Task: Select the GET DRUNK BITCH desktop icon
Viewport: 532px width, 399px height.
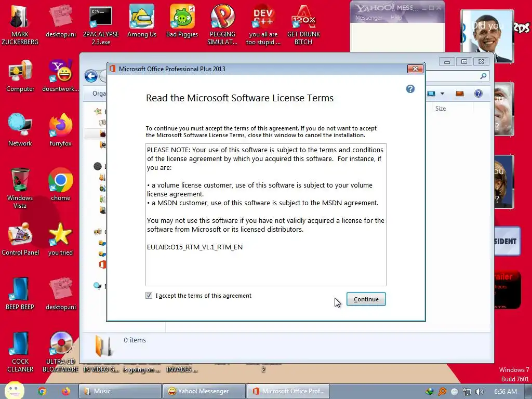Action: click(x=303, y=24)
